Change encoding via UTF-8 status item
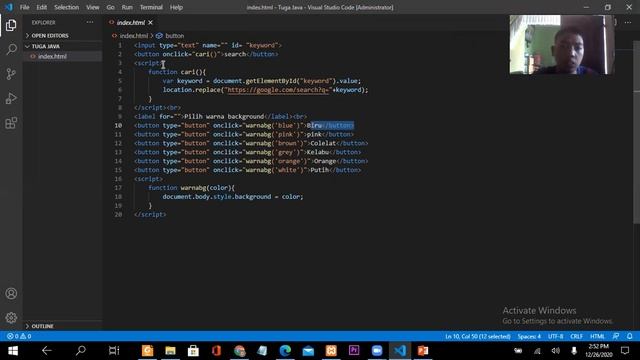This screenshot has height=360, width=640. coord(556,336)
